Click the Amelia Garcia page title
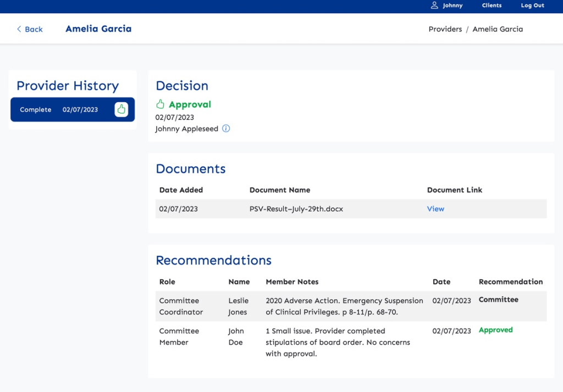The image size is (563, 392). tap(98, 29)
